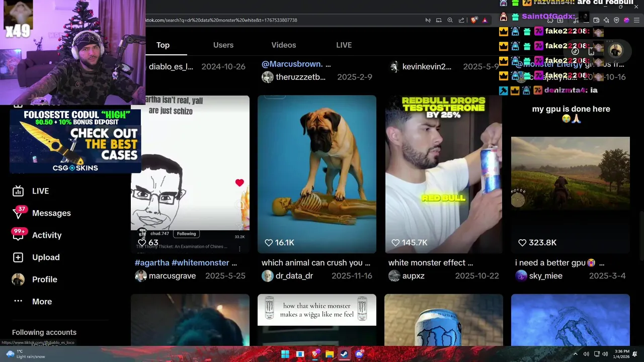Click "i need a better gpu" caption
Viewport: 644px width, 362px height.
[559, 262]
